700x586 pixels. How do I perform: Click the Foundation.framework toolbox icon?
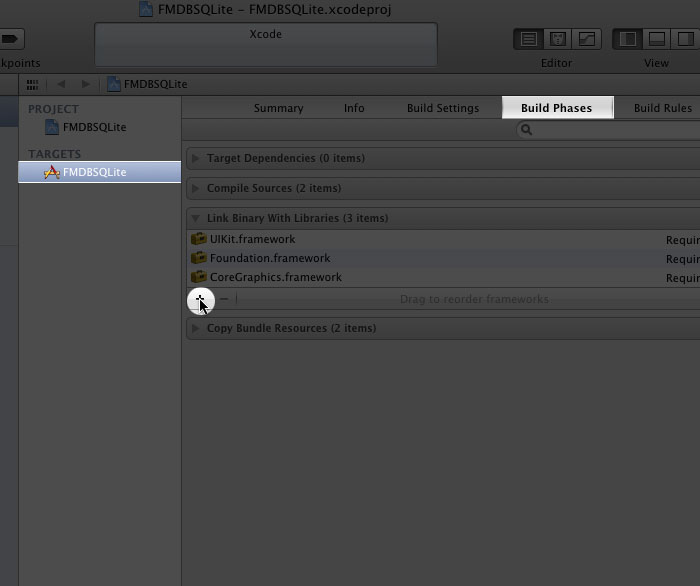coord(199,258)
